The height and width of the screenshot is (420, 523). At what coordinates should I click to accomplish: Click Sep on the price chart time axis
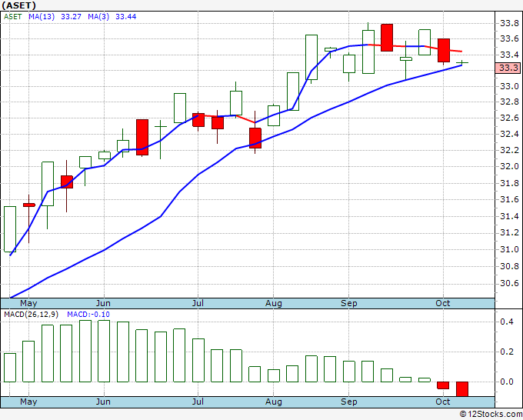point(349,303)
